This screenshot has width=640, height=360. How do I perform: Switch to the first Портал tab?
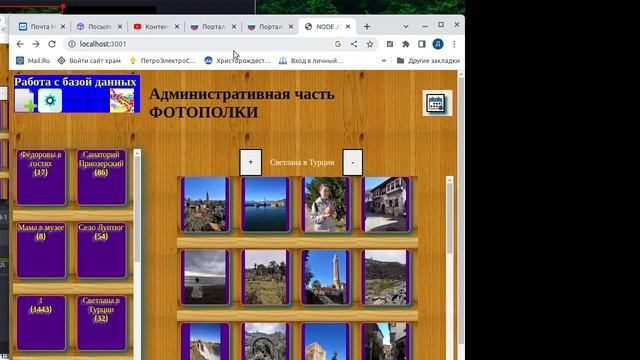point(213,27)
